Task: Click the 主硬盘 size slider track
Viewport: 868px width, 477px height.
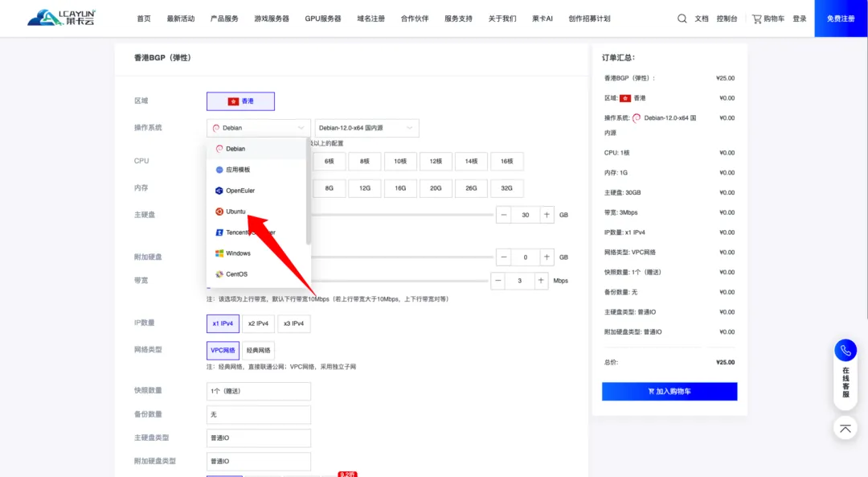Action: click(x=402, y=215)
